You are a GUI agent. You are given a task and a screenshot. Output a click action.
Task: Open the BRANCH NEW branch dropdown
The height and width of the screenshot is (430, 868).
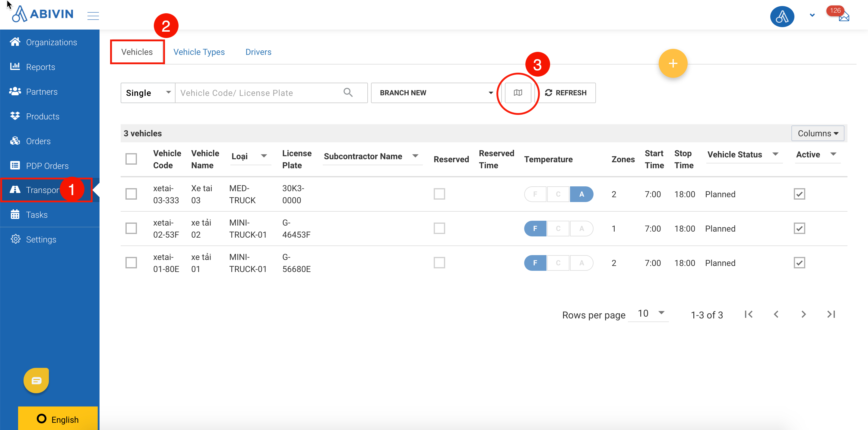click(x=436, y=93)
